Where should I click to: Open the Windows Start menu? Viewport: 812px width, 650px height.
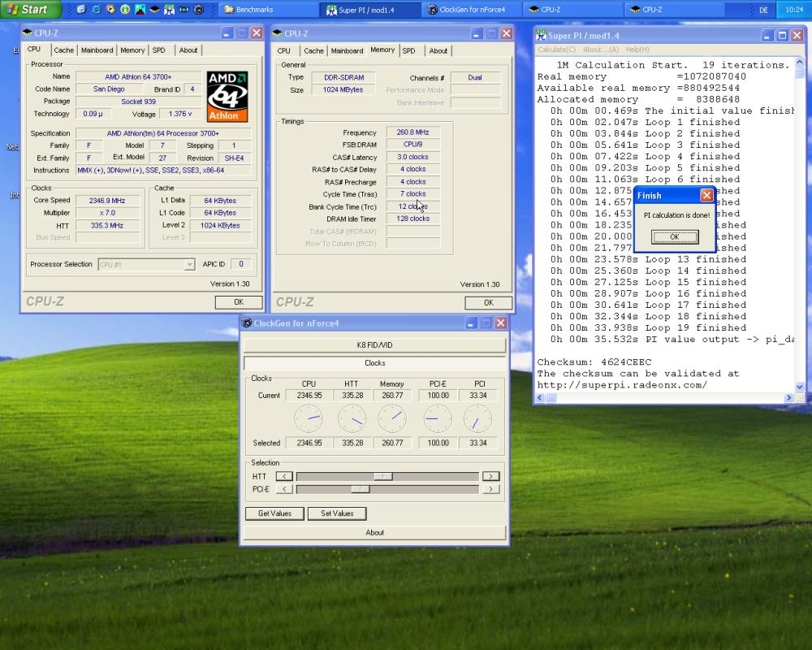tap(29, 9)
